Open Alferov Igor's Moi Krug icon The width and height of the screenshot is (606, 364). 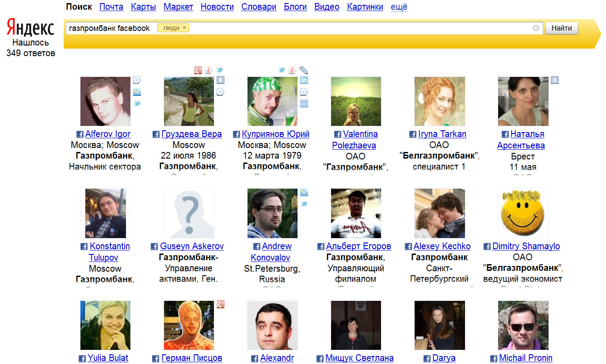click(137, 80)
